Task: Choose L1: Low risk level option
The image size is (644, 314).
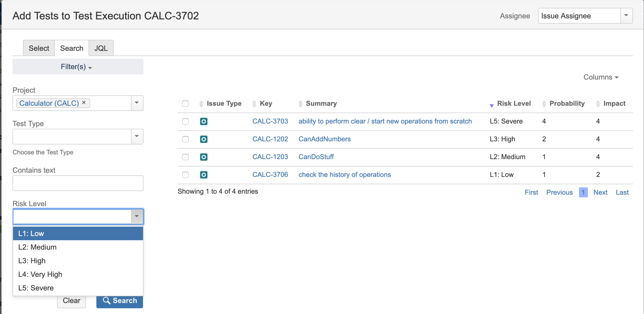Action: pyautogui.click(x=78, y=233)
